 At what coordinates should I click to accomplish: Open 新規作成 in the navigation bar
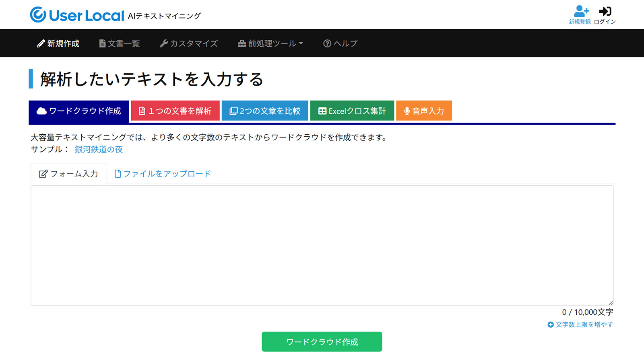[58, 43]
